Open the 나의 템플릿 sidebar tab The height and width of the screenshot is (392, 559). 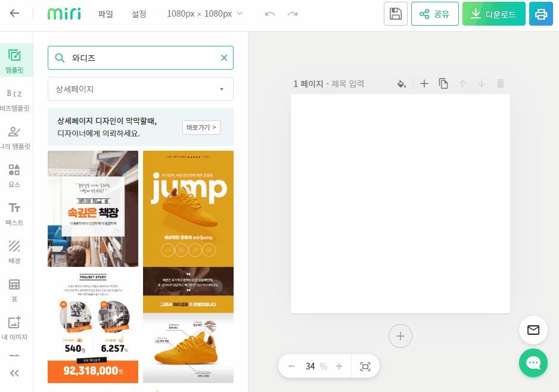point(14,139)
